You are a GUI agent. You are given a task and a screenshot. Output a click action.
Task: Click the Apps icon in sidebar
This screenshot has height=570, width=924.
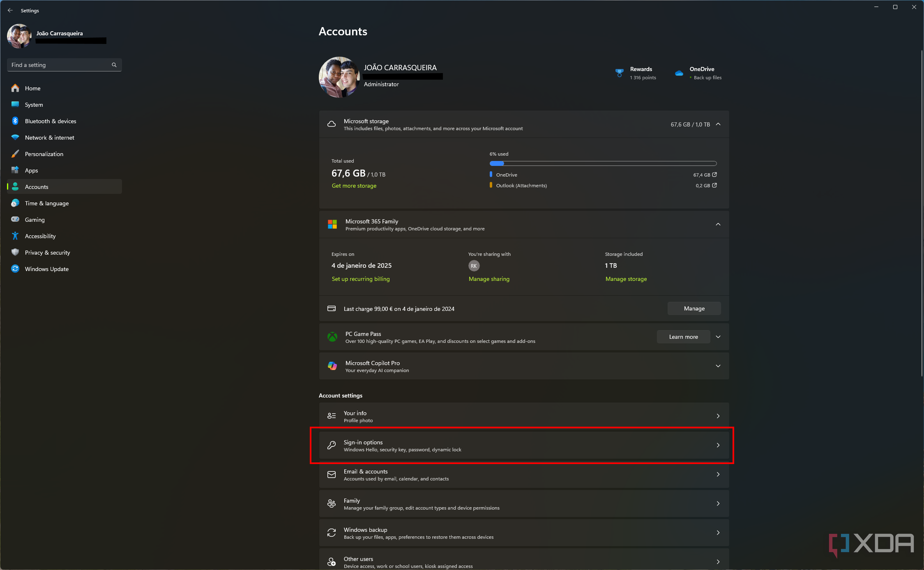(15, 170)
